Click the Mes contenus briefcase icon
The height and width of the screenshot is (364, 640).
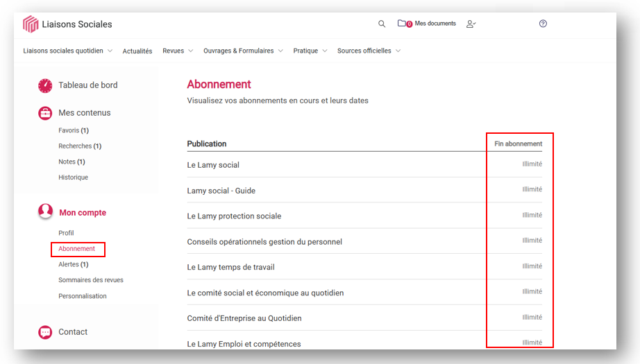click(x=45, y=113)
